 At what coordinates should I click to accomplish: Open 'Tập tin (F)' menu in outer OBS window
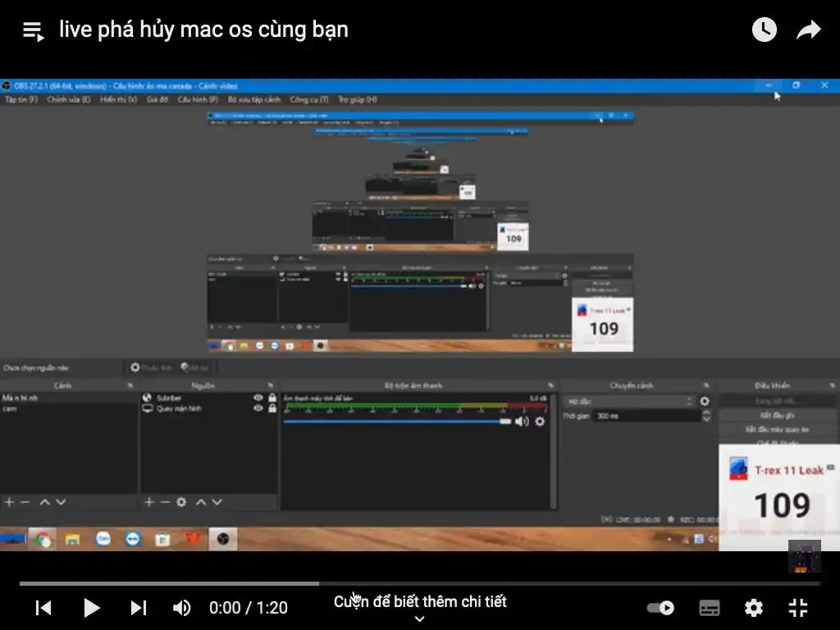tap(21, 99)
